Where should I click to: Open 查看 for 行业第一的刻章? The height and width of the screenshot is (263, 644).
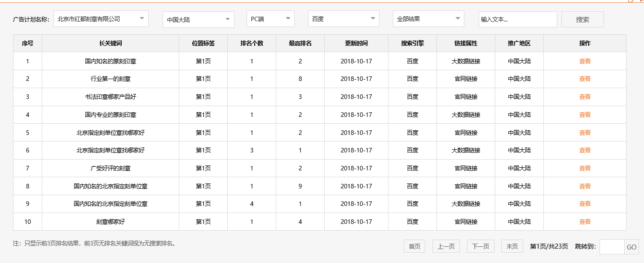click(x=585, y=79)
